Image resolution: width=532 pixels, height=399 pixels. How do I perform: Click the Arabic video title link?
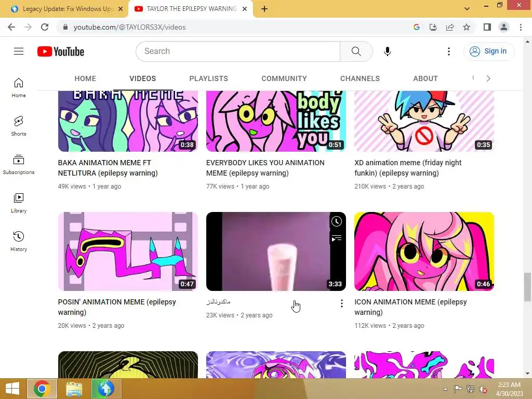click(x=218, y=302)
